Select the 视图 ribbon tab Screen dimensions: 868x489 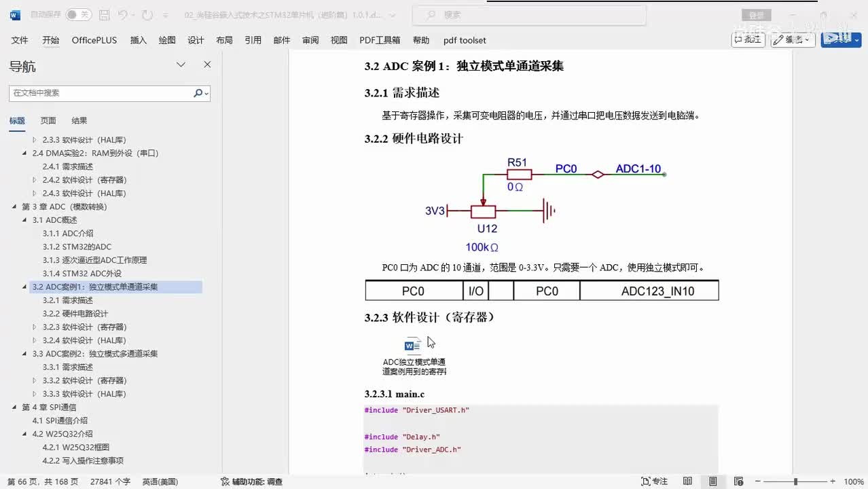coord(339,40)
